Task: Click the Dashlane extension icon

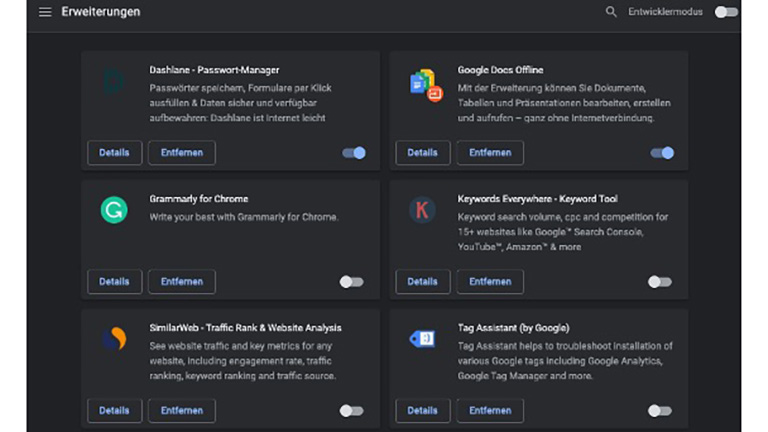Action: point(114,81)
